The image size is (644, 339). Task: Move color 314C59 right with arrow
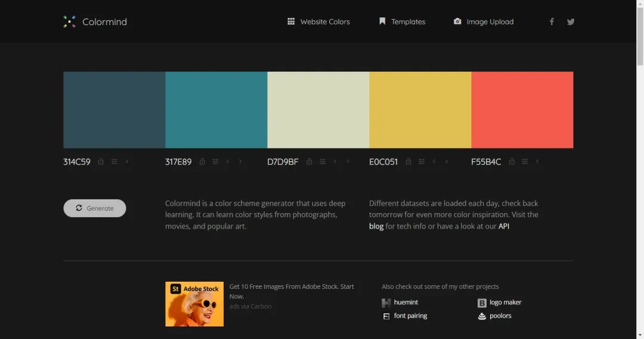127,162
